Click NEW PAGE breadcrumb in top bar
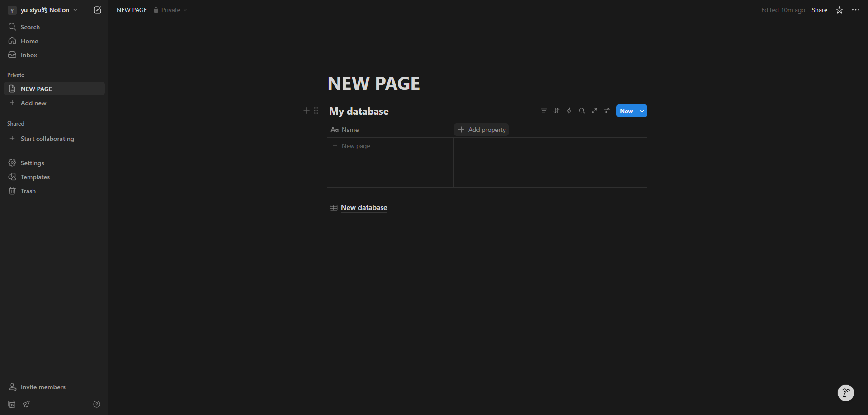868x415 pixels. coord(132,10)
